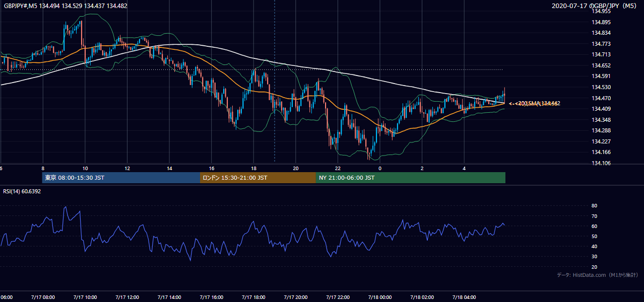Click the 134.652 price axis label

[601, 65]
